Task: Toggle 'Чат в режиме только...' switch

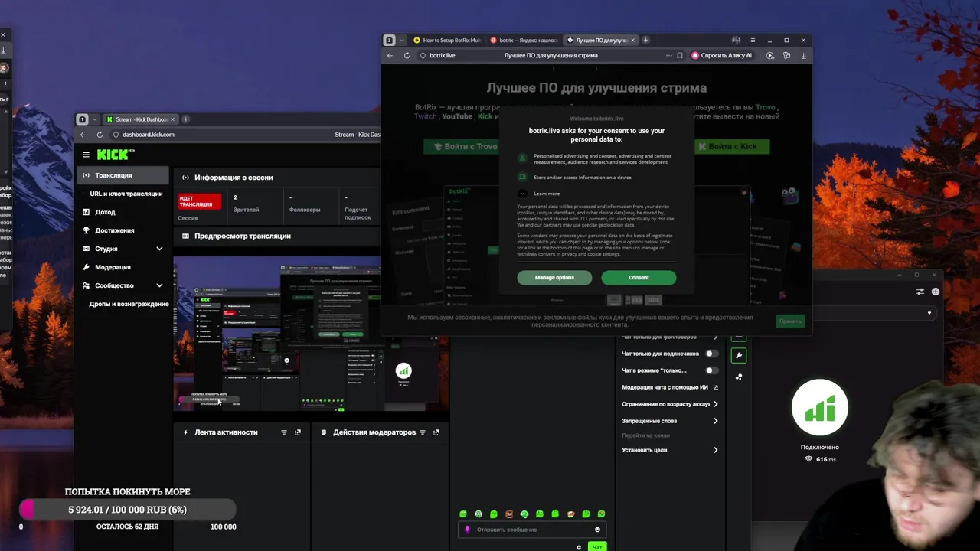Action: pyautogui.click(x=711, y=370)
